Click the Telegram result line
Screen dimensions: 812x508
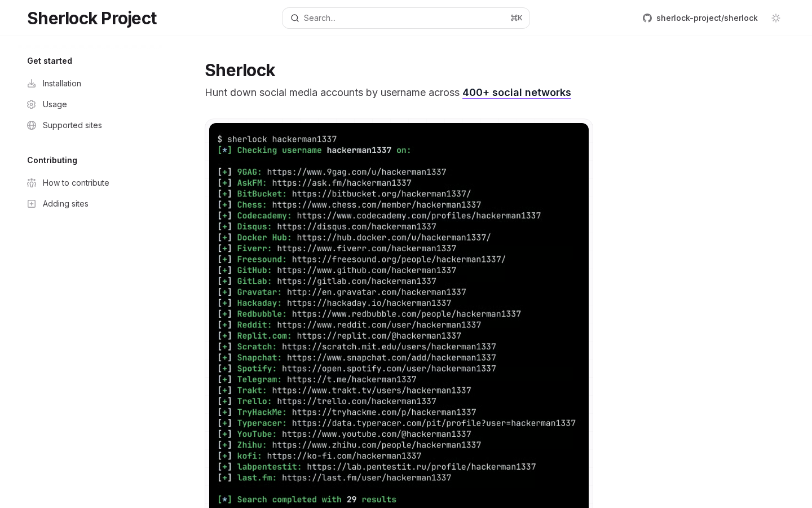point(317,379)
